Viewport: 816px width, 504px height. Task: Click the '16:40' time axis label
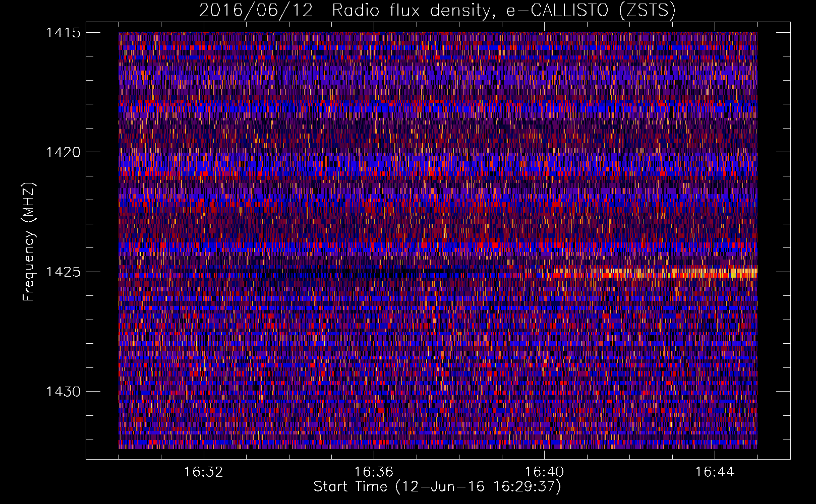(x=544, y=472)
